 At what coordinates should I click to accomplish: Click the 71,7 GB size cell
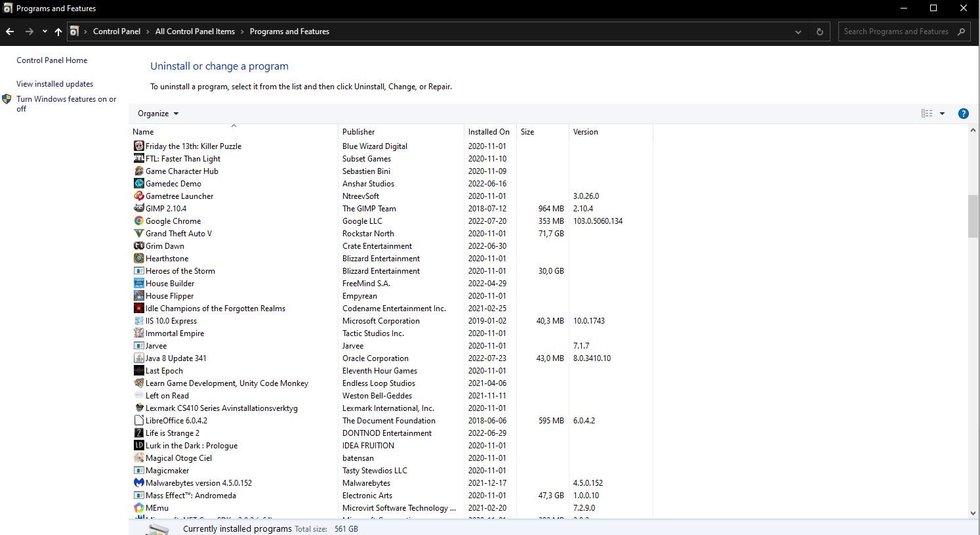pos(551,233)
